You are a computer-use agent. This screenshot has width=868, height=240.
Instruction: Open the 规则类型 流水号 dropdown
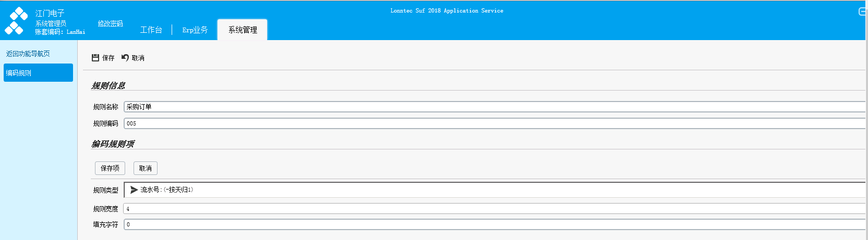(496, 190)
